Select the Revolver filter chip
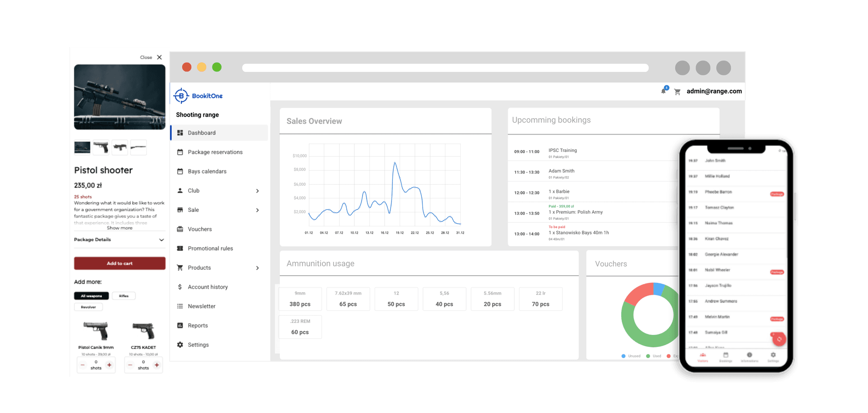The height and width of the screenshot is (413, 868). click(x=88, y=307)
